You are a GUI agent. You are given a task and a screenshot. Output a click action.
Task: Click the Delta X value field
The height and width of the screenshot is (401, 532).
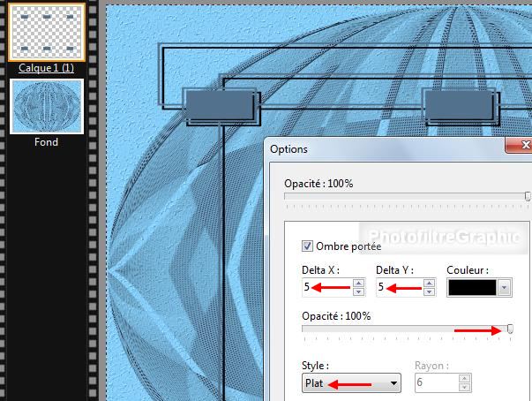(325, 287)
